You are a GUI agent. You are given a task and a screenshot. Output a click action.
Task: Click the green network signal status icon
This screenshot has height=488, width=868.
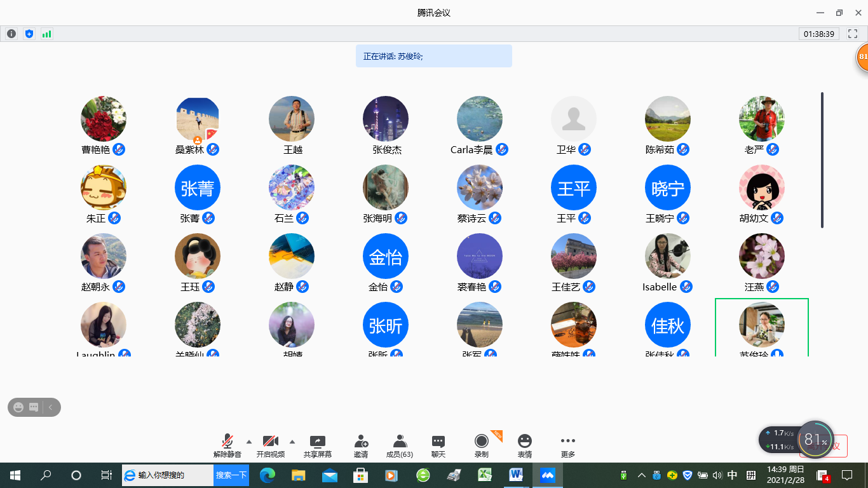coord(46,34)
